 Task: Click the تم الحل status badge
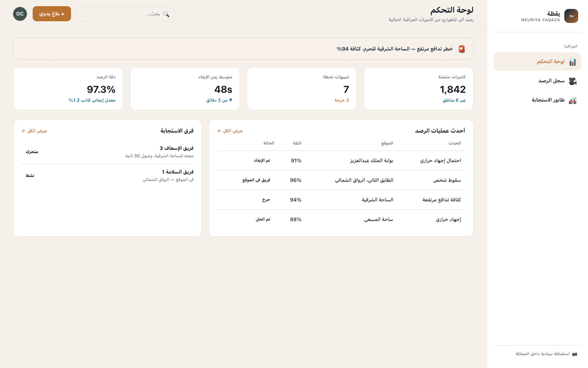click(263, 219)
